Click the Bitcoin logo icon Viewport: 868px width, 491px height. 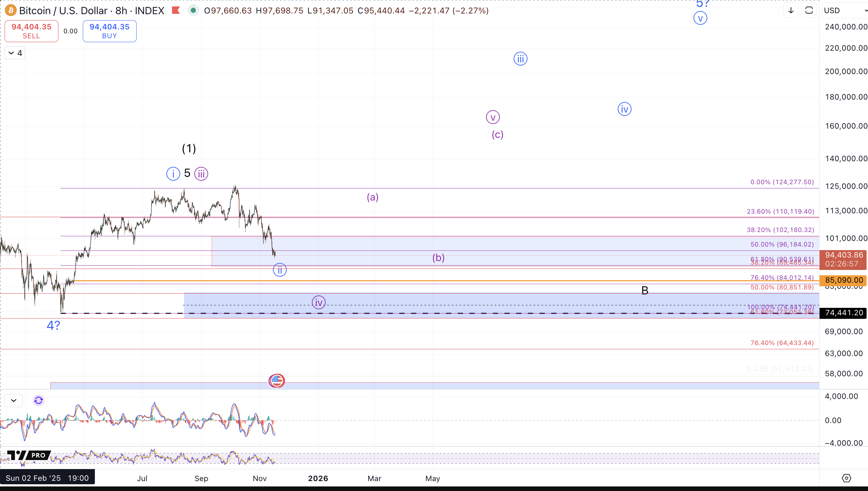coord(11,11)
